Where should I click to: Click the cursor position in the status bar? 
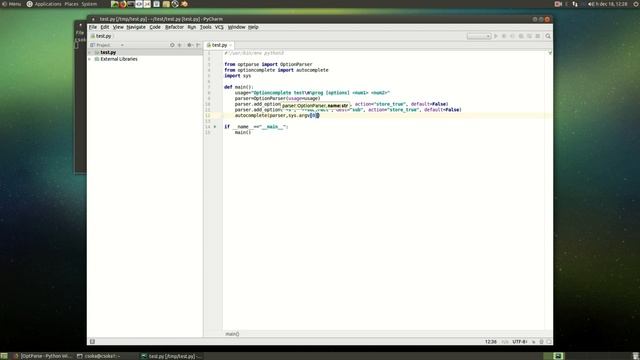tap(491, 342)
